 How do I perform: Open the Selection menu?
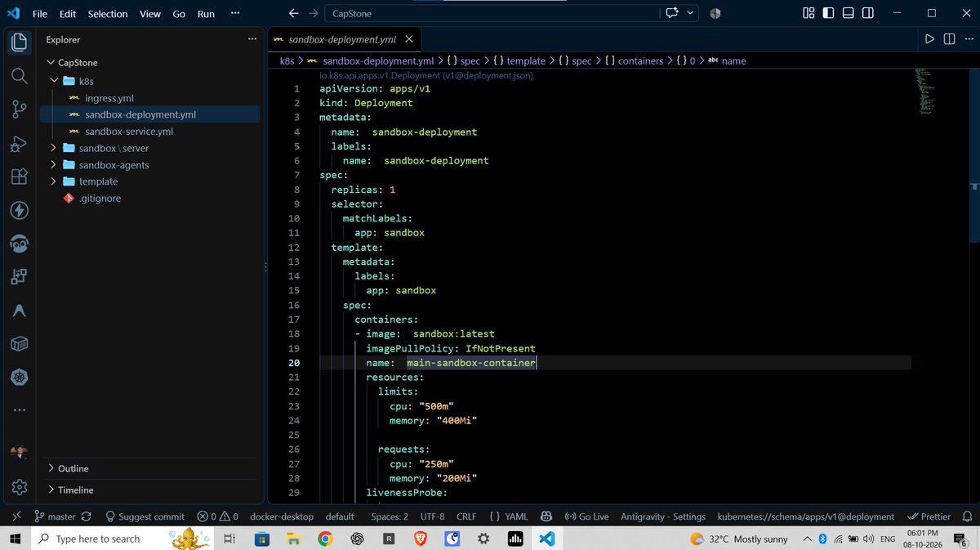click(x=108, y=14)
